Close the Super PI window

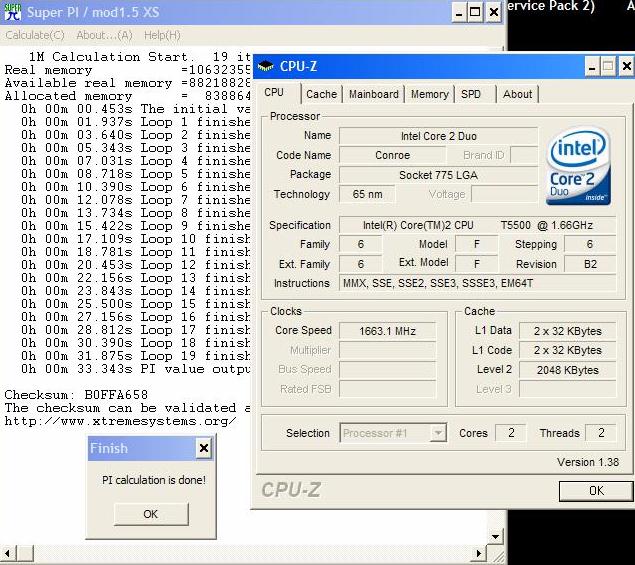click(x=493, y=12)
